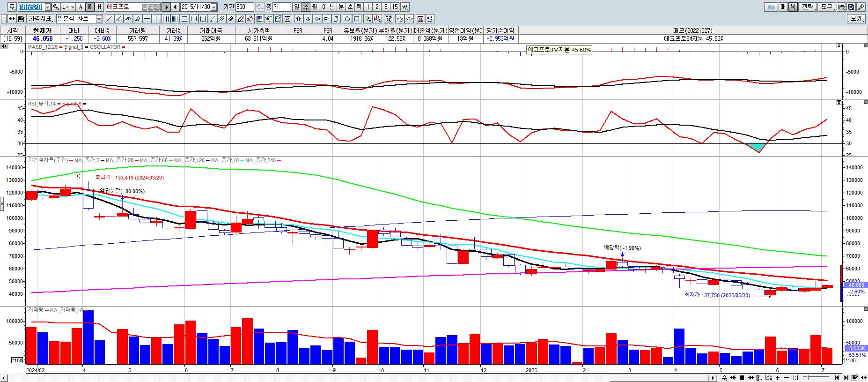Choose the 15 interval button
Viewport: 868px width, 382px height.
pos(395,7)
